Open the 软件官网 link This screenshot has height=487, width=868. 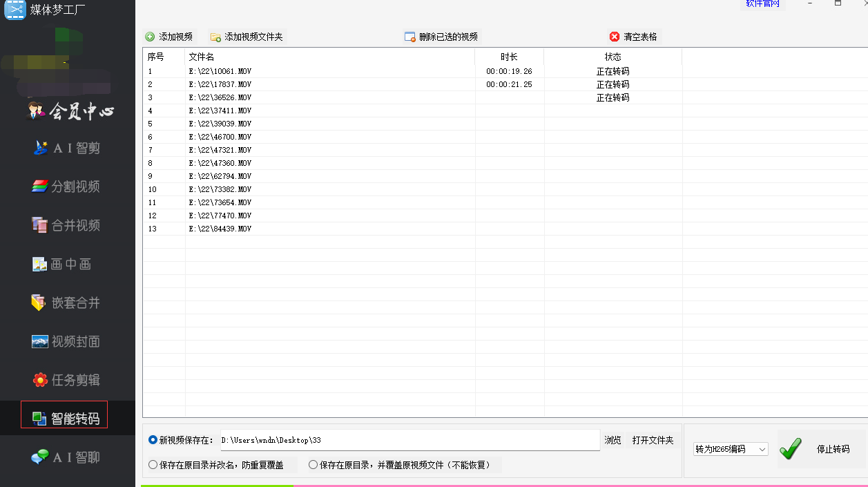tap(762, 4)
